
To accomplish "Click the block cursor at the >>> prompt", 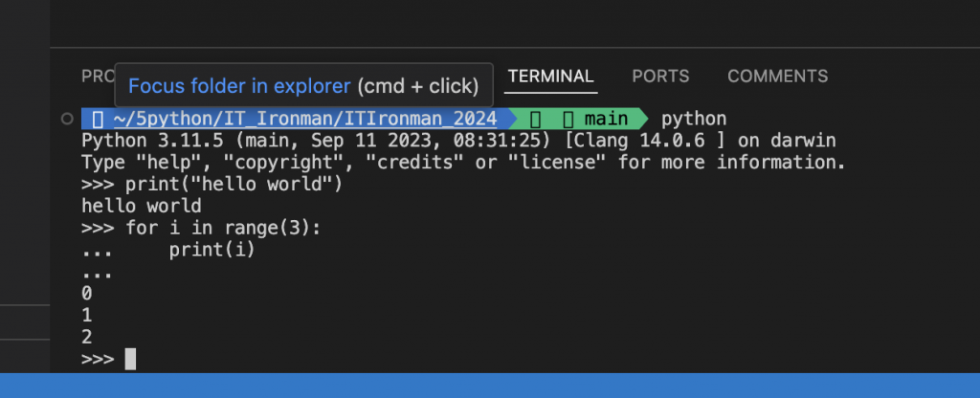I will click(130, 359).
